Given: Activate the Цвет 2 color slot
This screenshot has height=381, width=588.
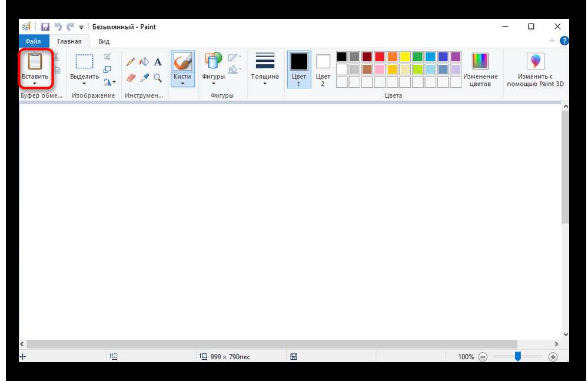Looking at the screenshot, I should (323, 69).
